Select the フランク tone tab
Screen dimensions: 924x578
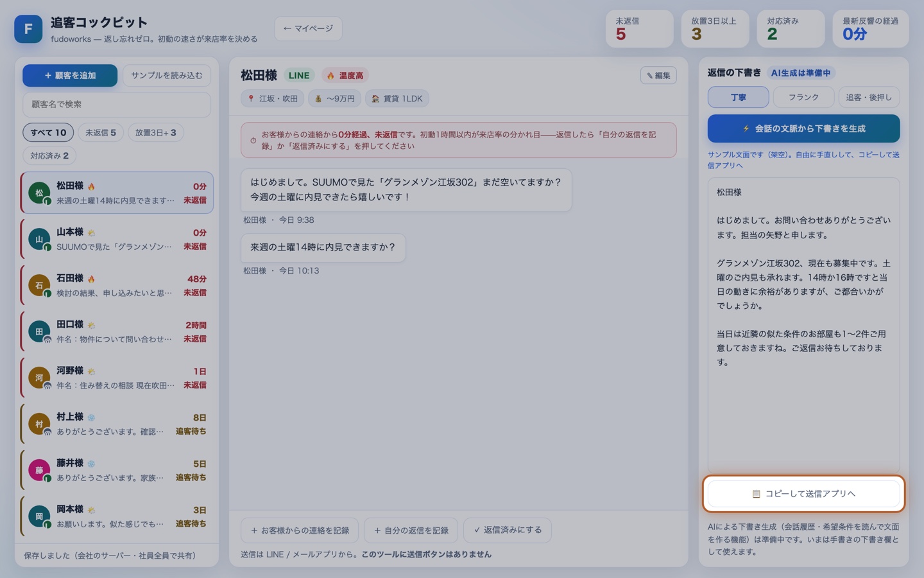(803, 97)
